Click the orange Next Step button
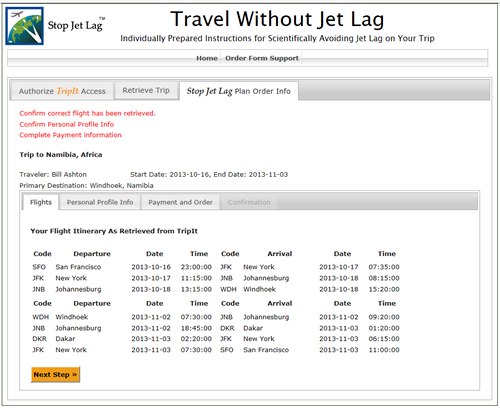The image size is (500, 408). point(55,375)
